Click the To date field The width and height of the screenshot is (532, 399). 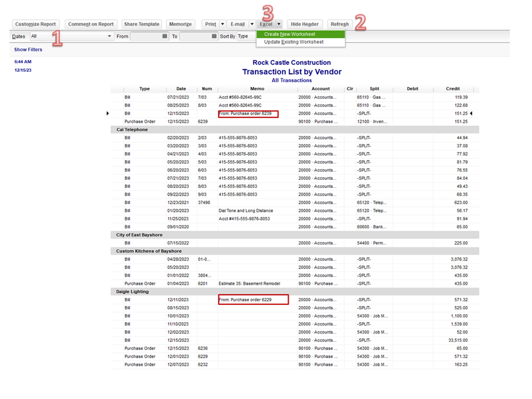pyautogui.click(x=195, y=36)
